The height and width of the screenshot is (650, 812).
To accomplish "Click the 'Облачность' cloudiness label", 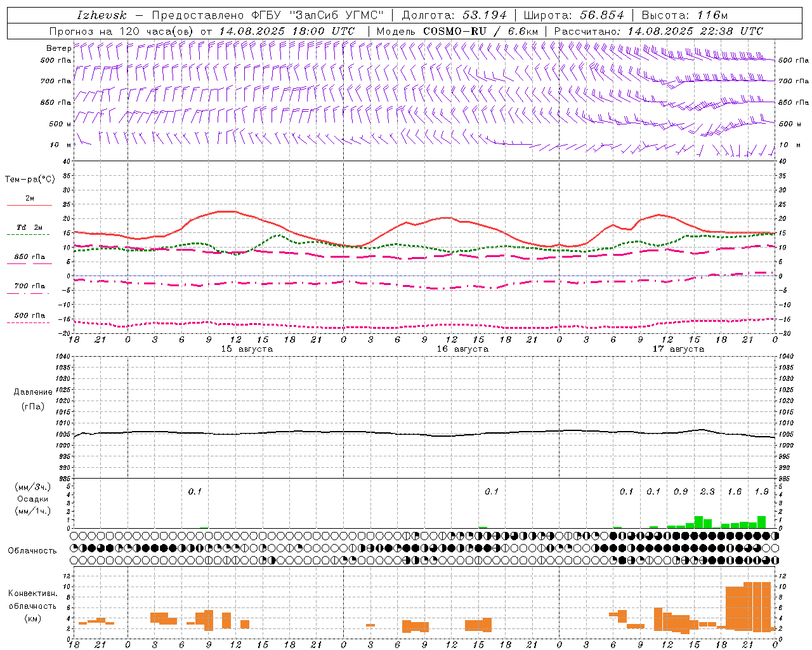I will [x=32, y=550].
